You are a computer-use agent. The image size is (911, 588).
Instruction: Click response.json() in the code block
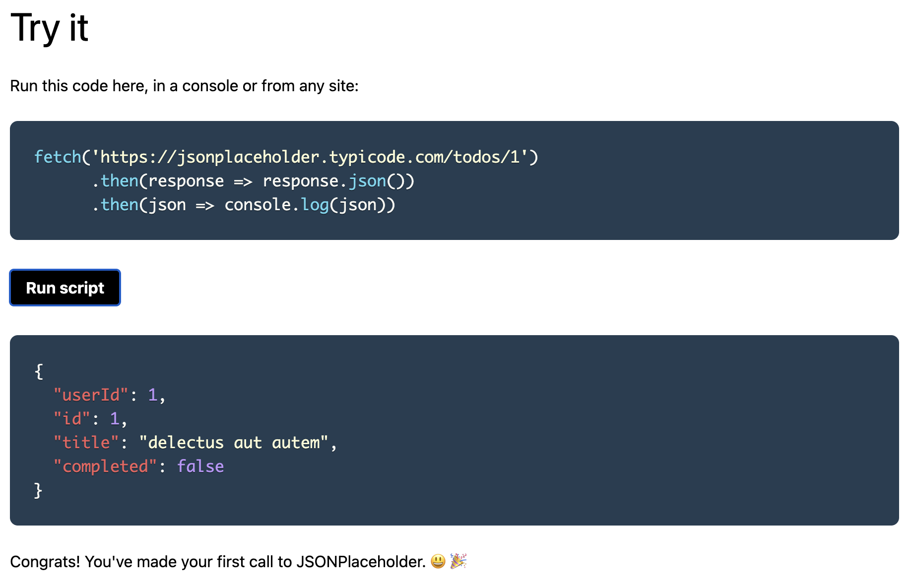point(338,181)
